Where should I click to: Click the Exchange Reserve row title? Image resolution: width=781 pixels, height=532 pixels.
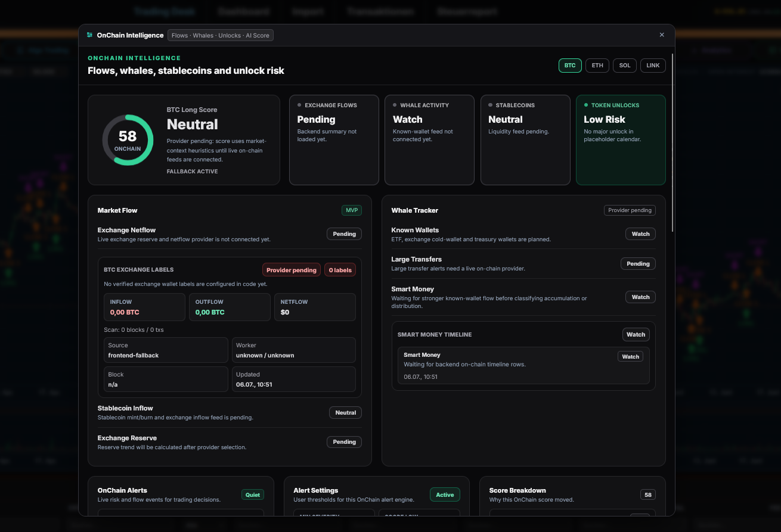(x=127, y=438)
